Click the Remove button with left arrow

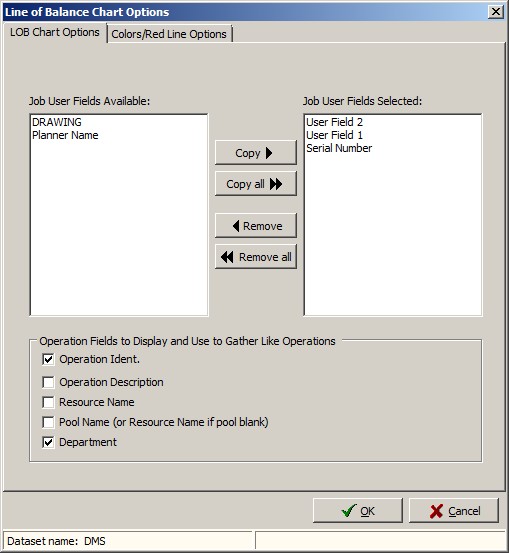coord(256,226)
